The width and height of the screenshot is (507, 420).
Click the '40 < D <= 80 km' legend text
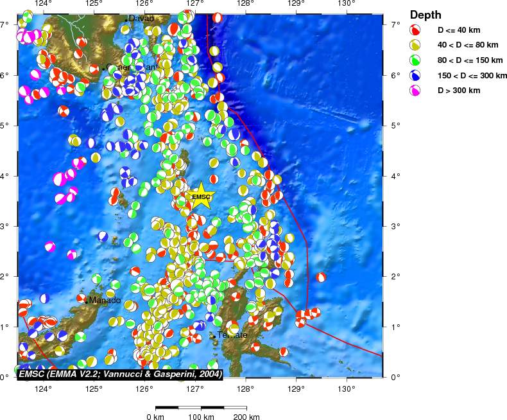click(x=468, y=45)
